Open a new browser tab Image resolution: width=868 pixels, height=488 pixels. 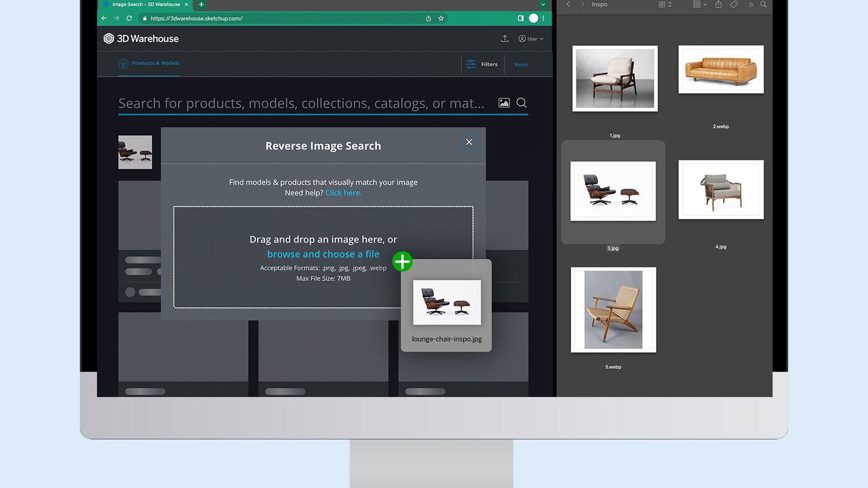click(201, 5)
